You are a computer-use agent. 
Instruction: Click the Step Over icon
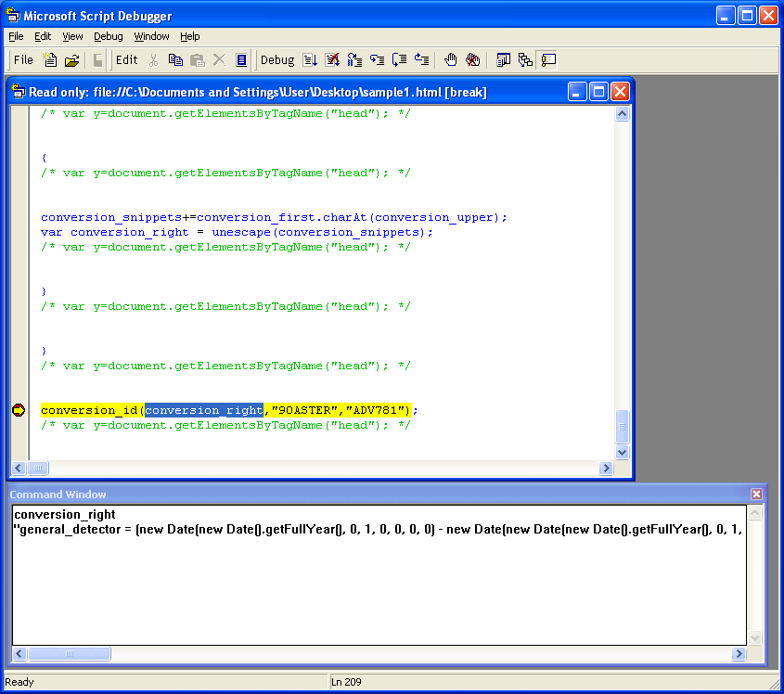[399, 60]
